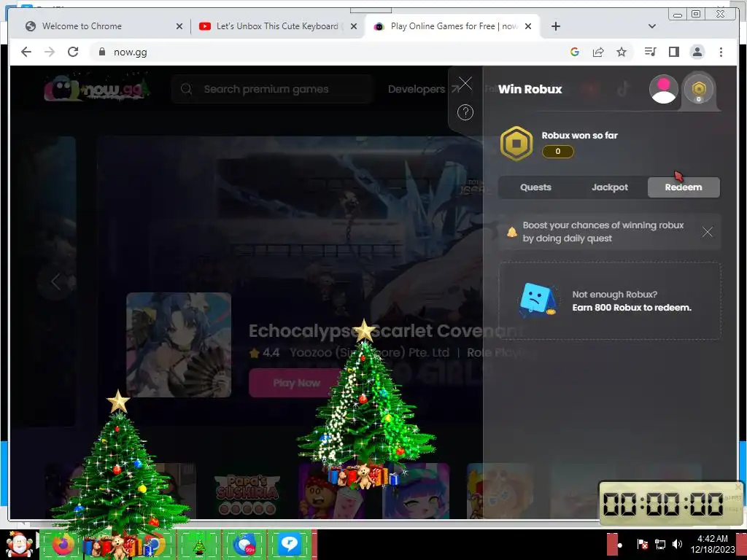Click the site lock icon in address bar
The image size is (747, 560).
[101, 52]
